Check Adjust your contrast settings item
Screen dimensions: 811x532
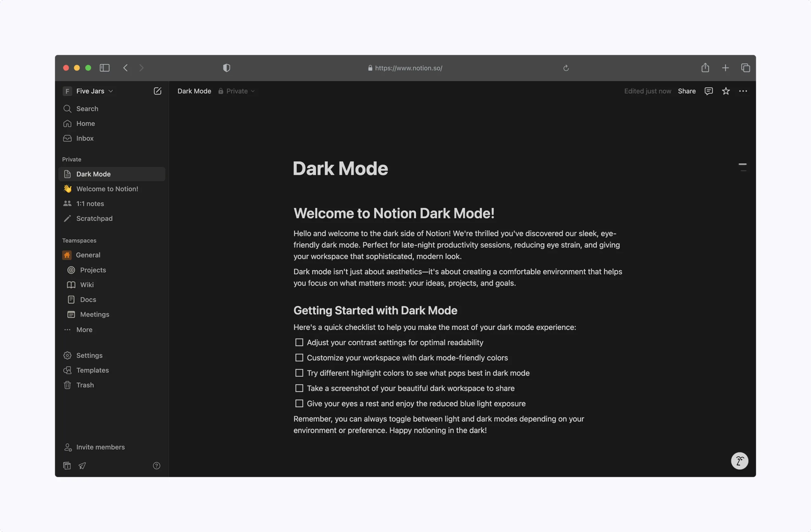(299, 343)
